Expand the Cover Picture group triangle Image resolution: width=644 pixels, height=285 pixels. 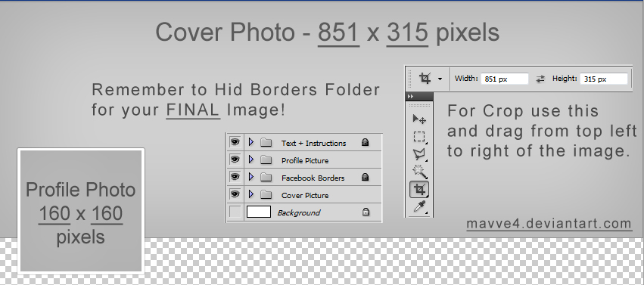[x=251, y=194]
